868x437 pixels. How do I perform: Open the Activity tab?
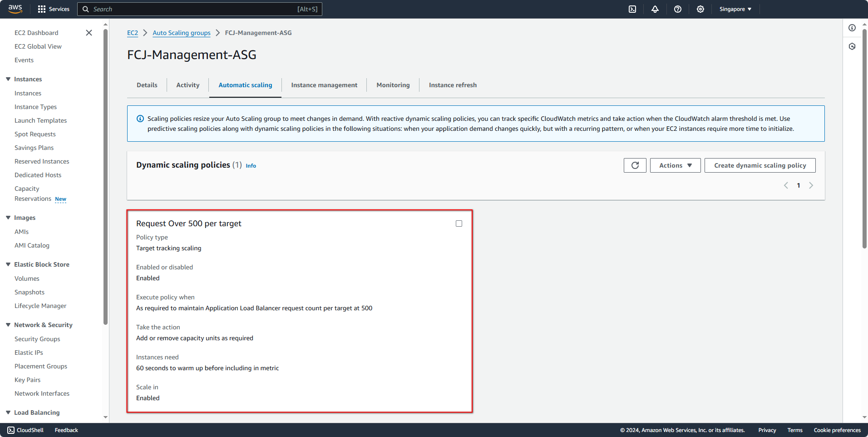187,85
